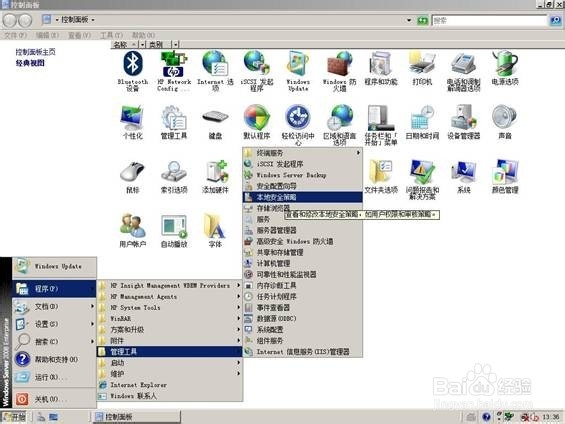Expand the 维护 program folder
Screen dimensions: 565x424
click(169, 374)
